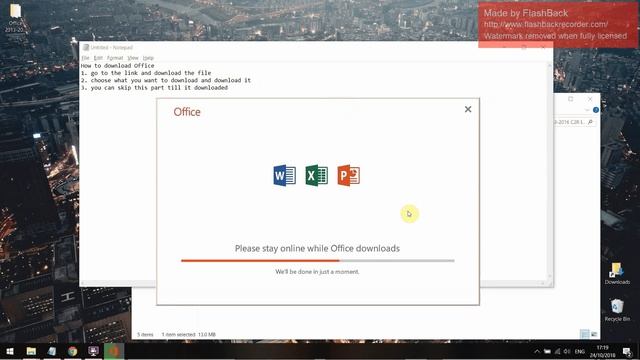Viewport: 640px width, 360px height.
Task: Open the Help menu in Notepad
Action: (148, 58)
